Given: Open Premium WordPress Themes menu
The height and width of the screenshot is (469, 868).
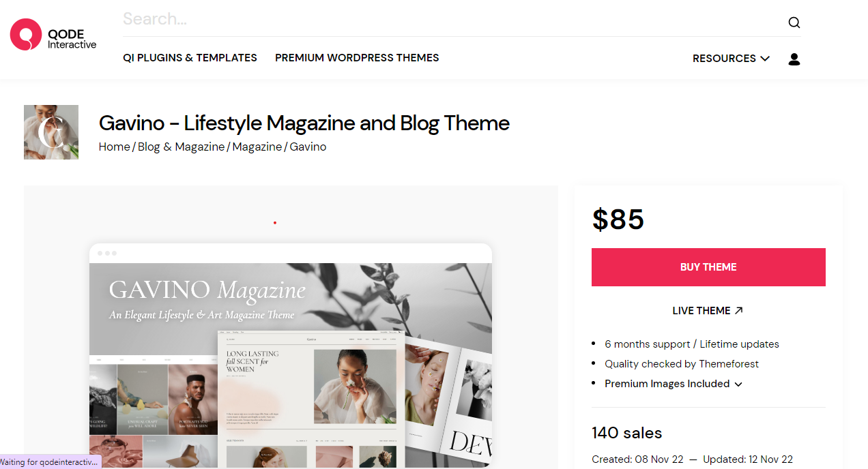Looking at the screenshot, I should [357, 58].
